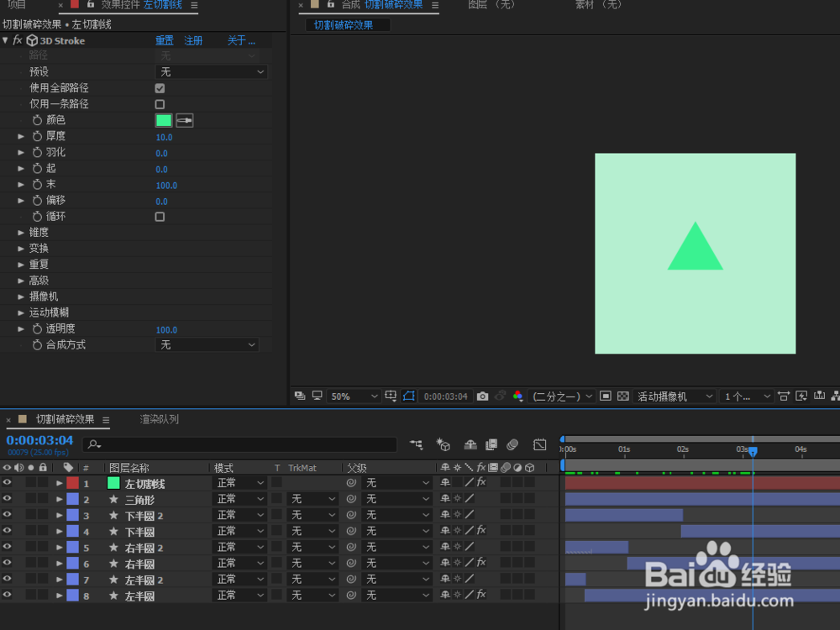Uncheck the 使用全部路径 checkbox
840x630 pixels.
[160, 88]
